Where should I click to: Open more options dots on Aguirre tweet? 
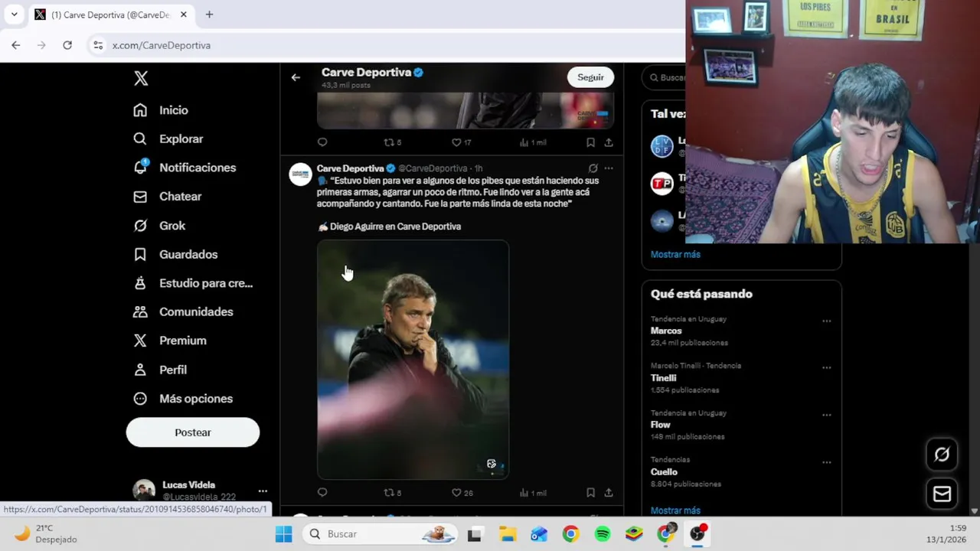[x=609, y=168]
